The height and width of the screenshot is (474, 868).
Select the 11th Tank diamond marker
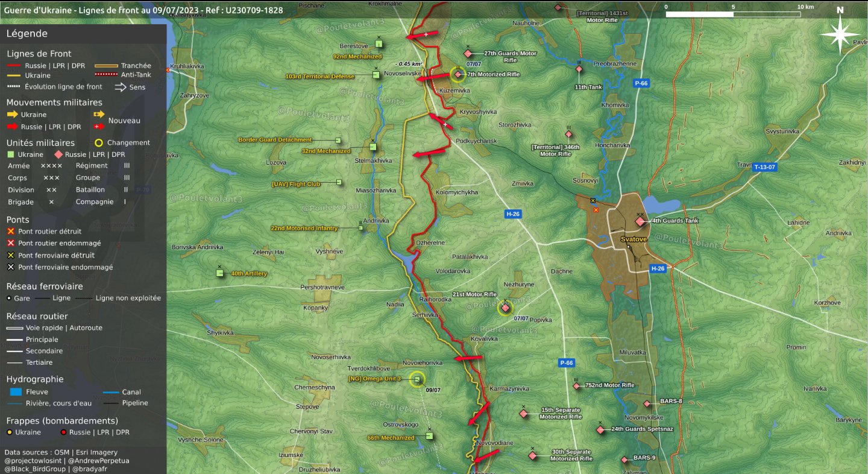click(x=579, y=69)
